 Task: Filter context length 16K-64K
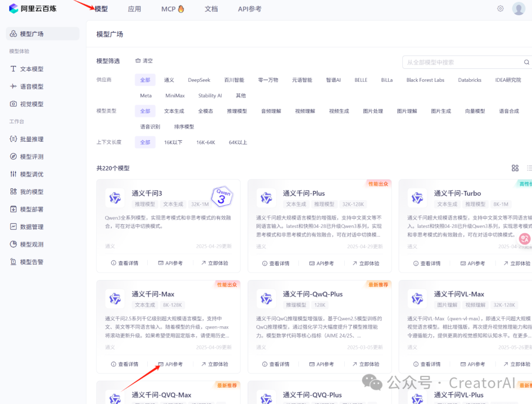point(205,142)
